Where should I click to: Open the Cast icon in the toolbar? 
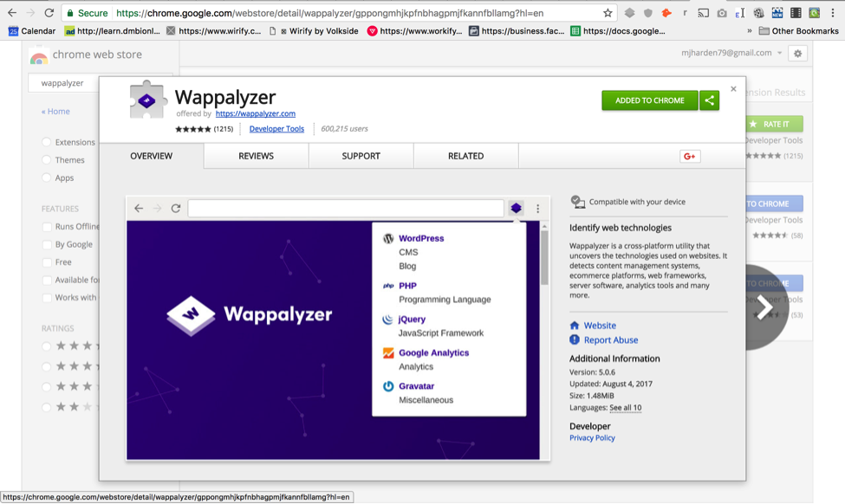tap(703, 13)
